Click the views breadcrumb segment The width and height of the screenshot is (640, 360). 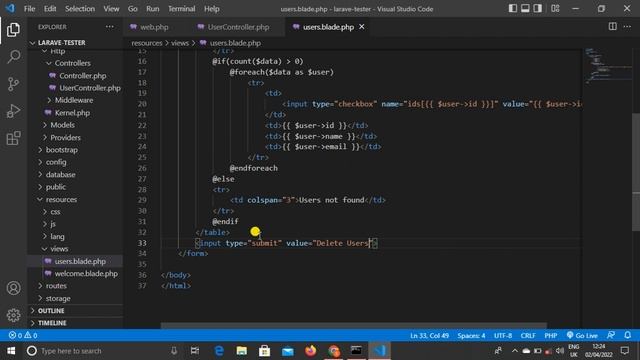point(180,43)
